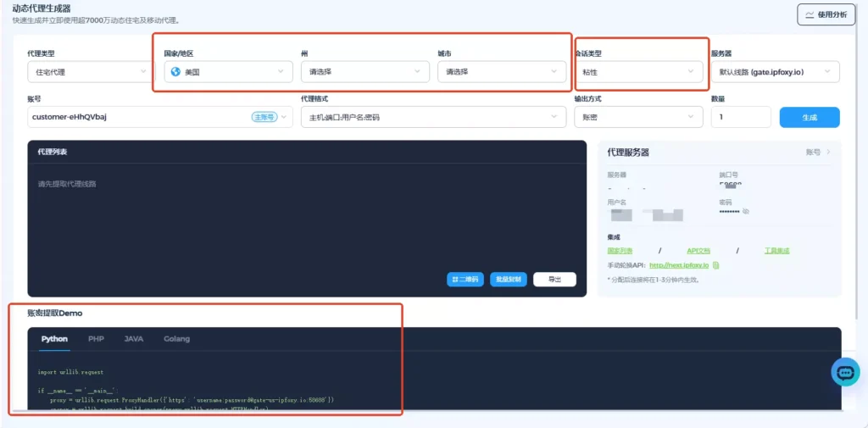Expand the 代理格式 proxy format dropdown
Screen dimensions: 868x428
point(432,117)
